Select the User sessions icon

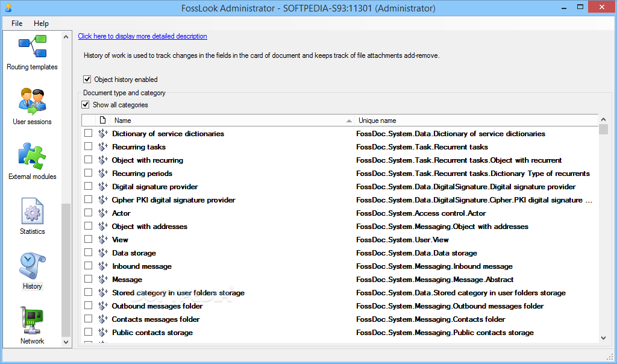point(32,102)
